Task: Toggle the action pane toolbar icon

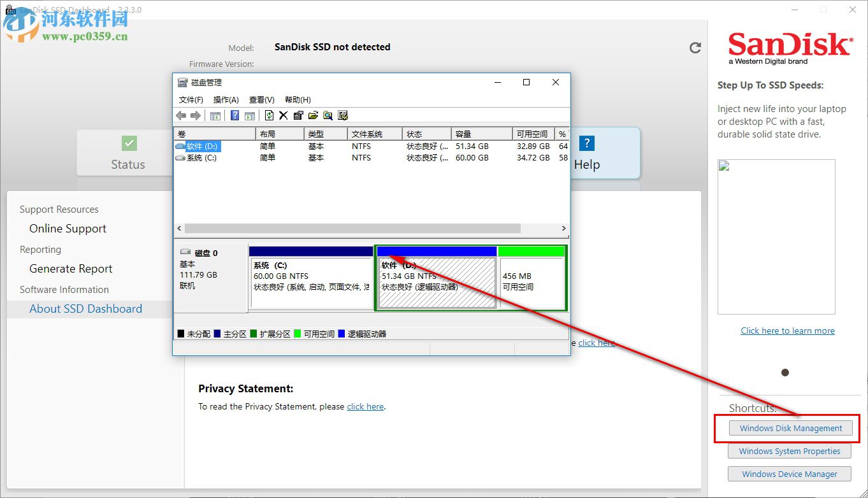Action: coord(250,115)
